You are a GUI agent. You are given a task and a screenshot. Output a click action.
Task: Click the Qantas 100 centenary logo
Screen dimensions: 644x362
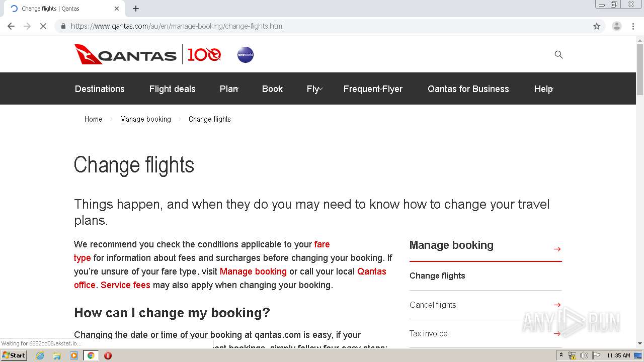pos(204,54)
